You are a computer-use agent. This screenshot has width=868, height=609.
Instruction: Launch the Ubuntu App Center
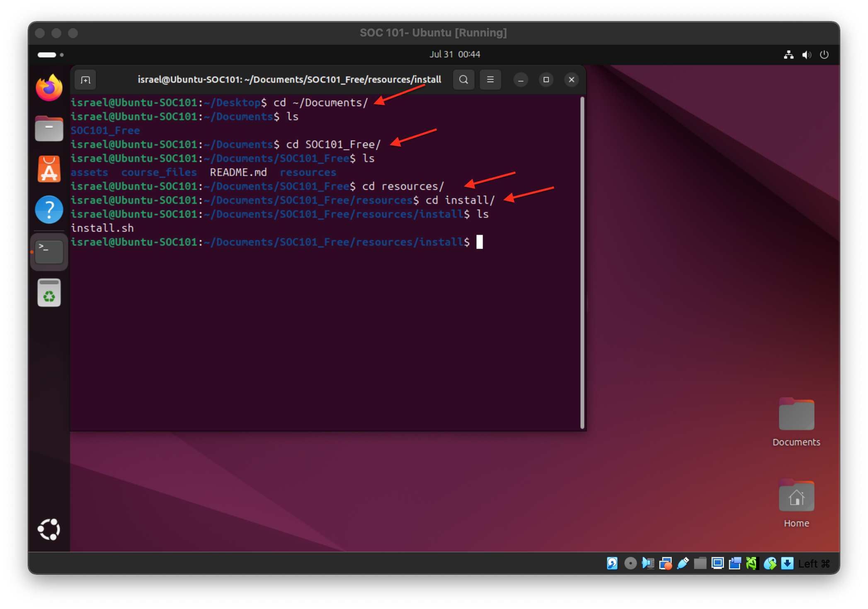click(49, 169)
